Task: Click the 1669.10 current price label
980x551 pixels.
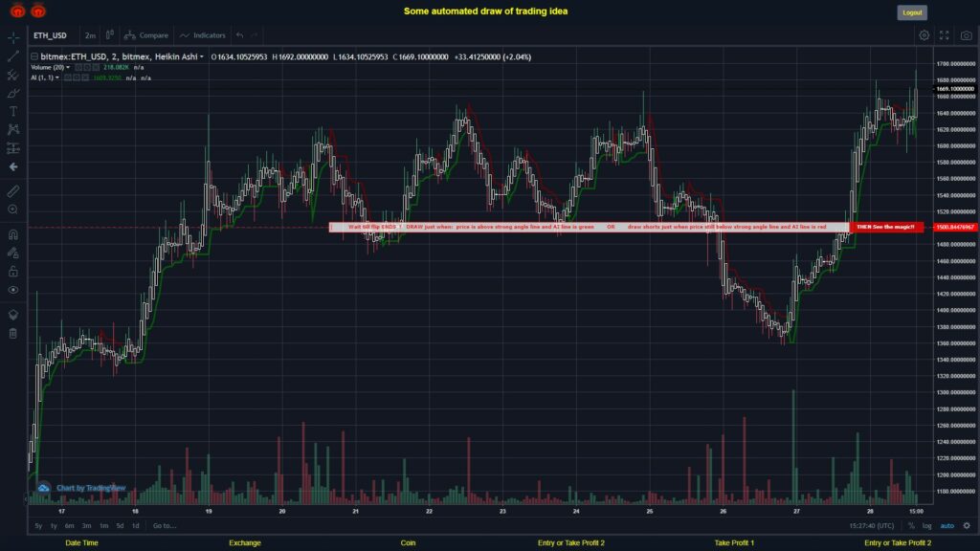Action: 955,89
